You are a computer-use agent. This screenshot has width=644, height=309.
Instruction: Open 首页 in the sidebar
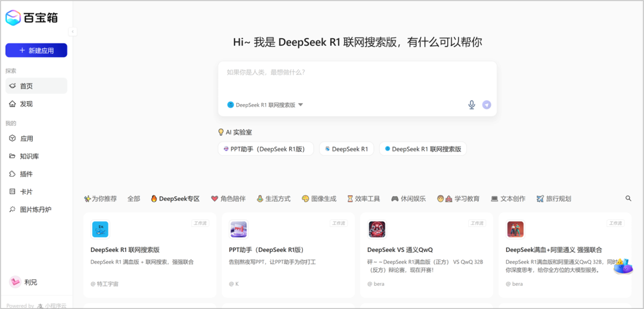(x=36, y=86)
